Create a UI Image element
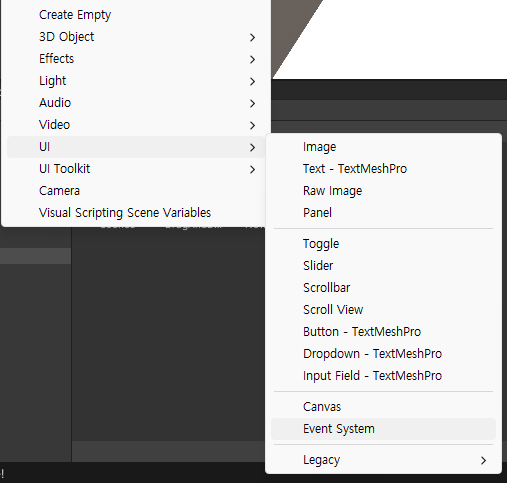Image resolution: width=507 pixels, height=483 pixels. [383, 147]
